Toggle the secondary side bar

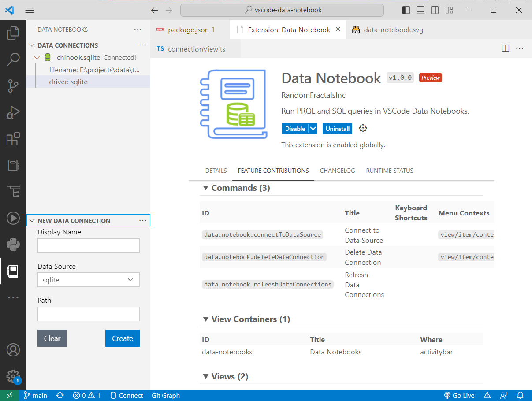coord(435,10)
